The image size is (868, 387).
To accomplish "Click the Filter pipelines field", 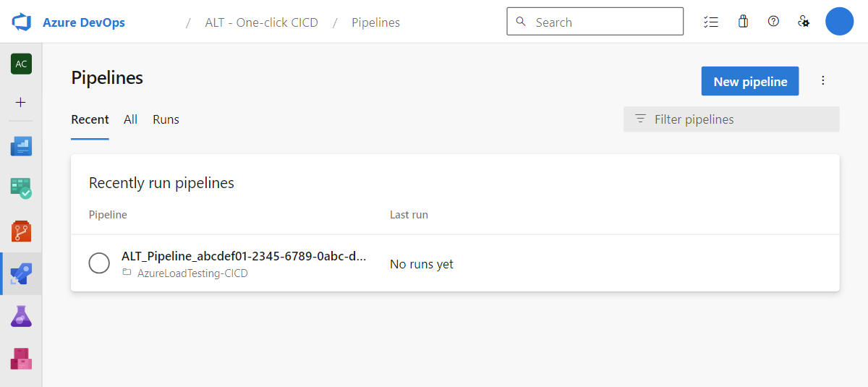I will [x=731, y=119].
